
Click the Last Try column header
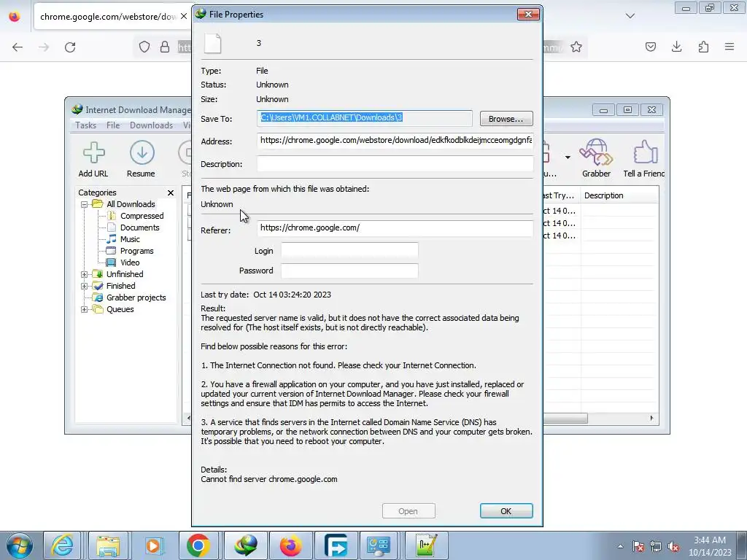point(561,195)
